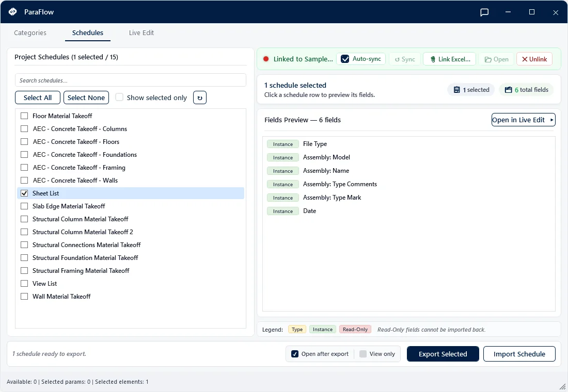Check AEC - Concrete Takeoff - Foundations

pos(24,155)
